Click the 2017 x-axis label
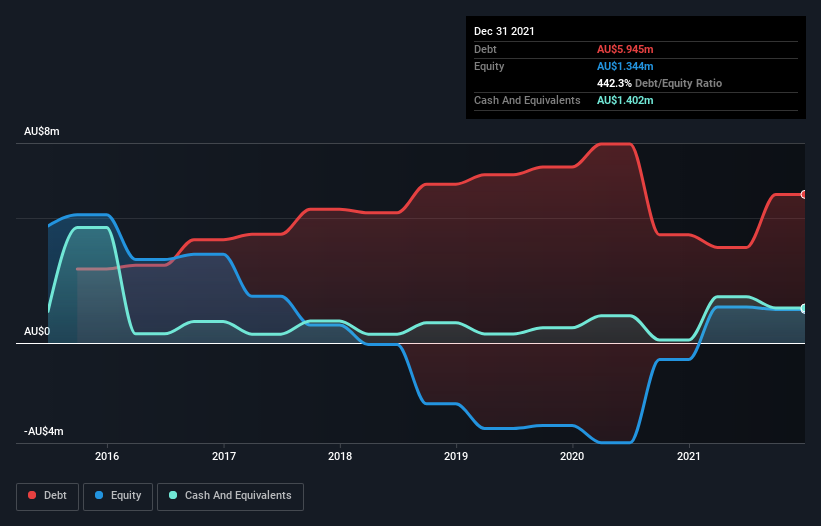 (x=224, y=456)
